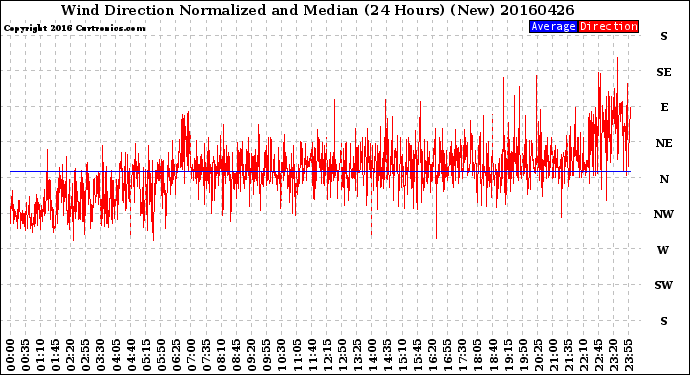Click the 04:05 time axis label
The image size is (690, 375).
pyautogui.click(x=116, y=355)
